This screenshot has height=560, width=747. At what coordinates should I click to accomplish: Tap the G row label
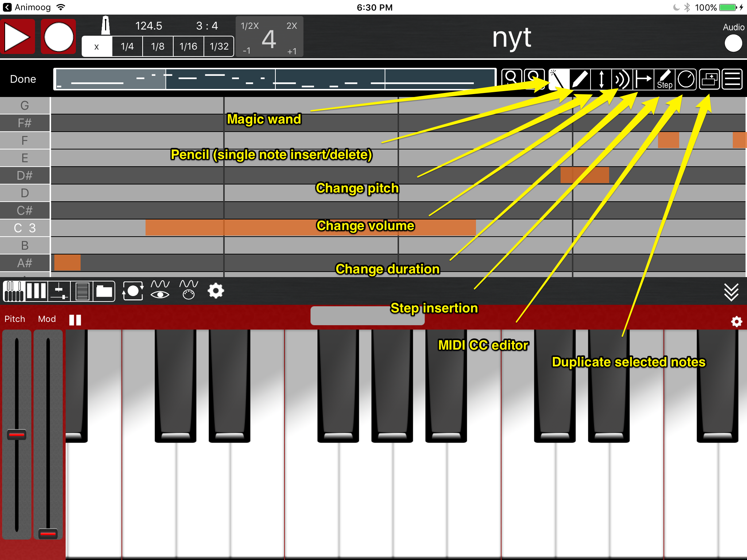25,105
